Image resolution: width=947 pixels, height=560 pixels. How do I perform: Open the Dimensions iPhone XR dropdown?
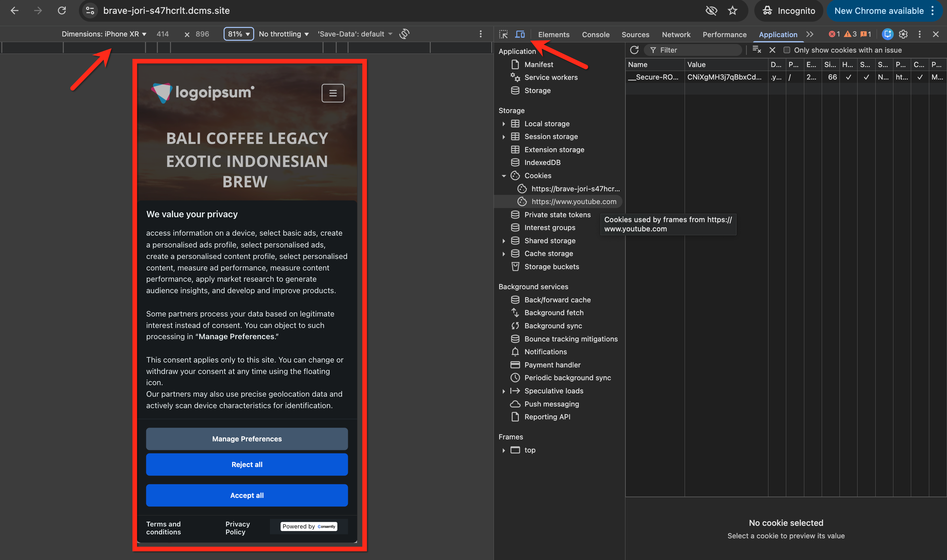click(x=104, y=34)
